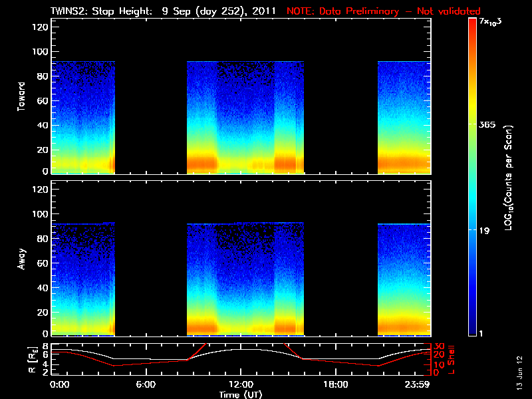Click the 18:00 time axis tick label
The image size is (532, 399).
click(335, 385)
